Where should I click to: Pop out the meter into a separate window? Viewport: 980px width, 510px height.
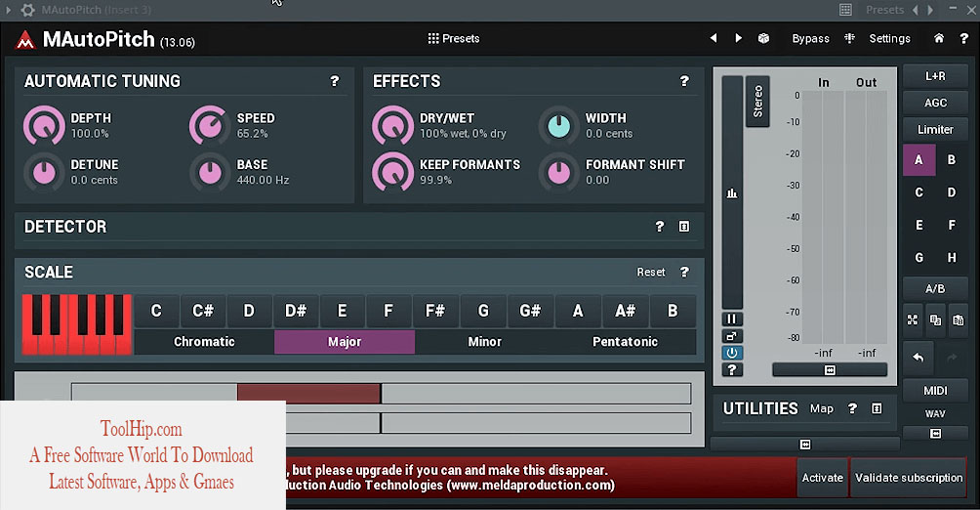point(732,336)
